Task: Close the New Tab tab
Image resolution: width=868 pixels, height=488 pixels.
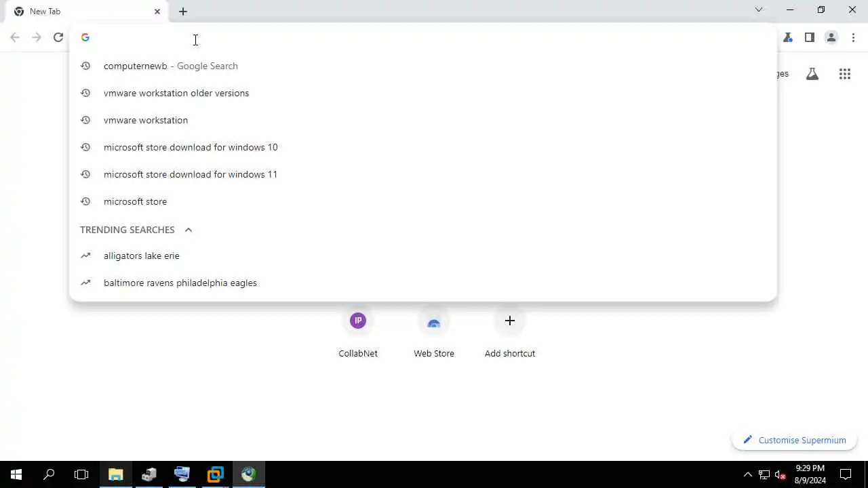Action: coord(157,12)
